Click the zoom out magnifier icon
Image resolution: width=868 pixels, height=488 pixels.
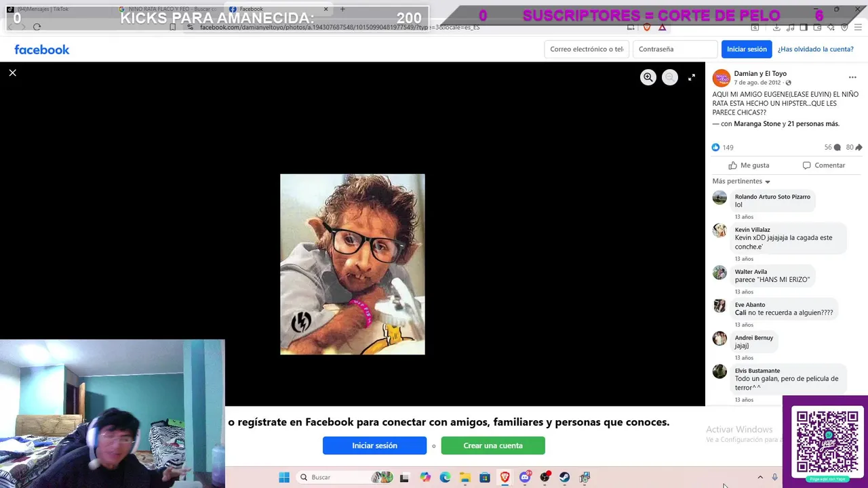click(669, 77)
